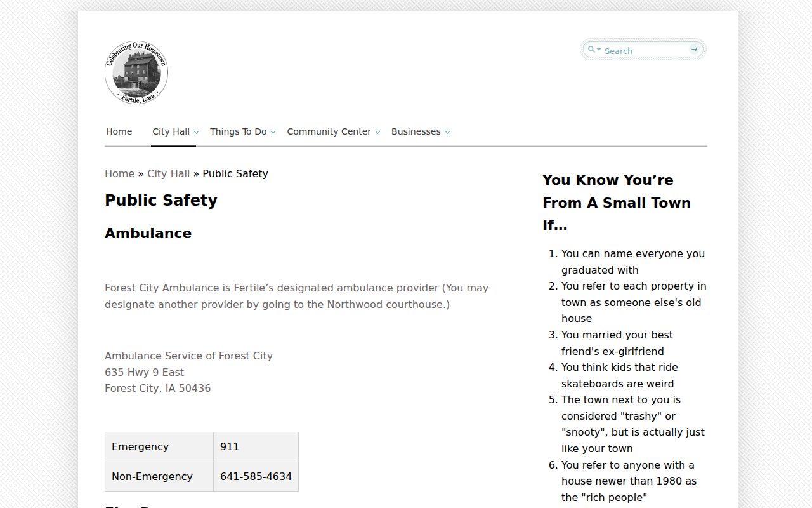Expand the City Hall dropdown chevron
This screenshot has width=812, height=508.
click(196, 132)
